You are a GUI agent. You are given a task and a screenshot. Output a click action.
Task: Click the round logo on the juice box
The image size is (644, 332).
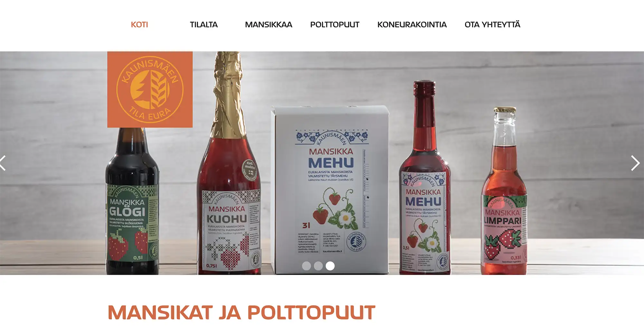(x=356, y=241)
